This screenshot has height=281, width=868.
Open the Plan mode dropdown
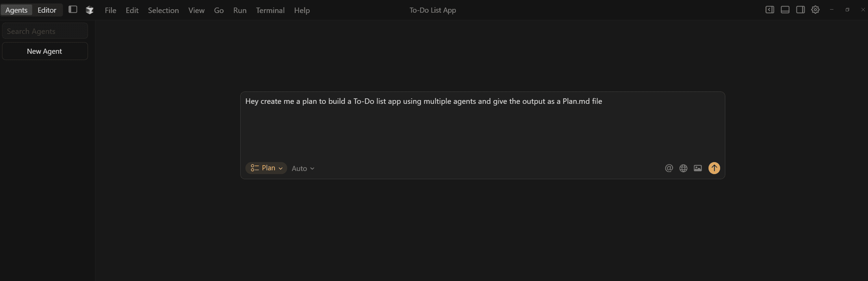tap(266, 168)
